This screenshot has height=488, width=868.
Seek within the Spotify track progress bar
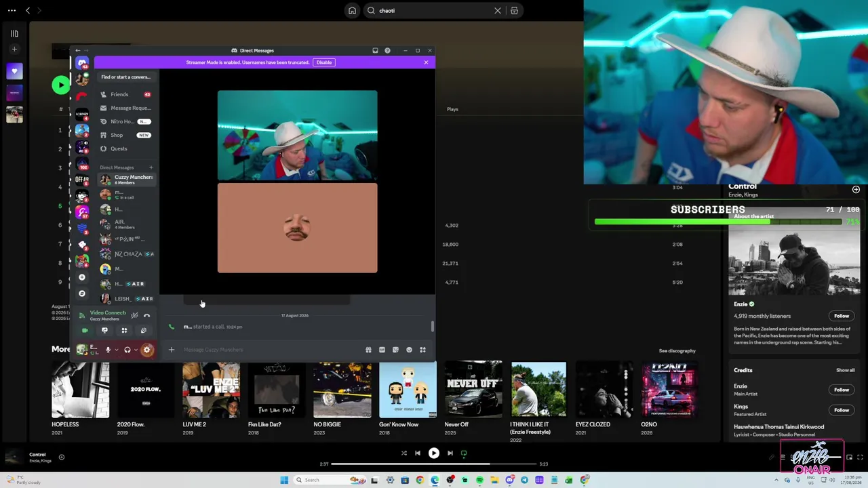tap(434, 464)
